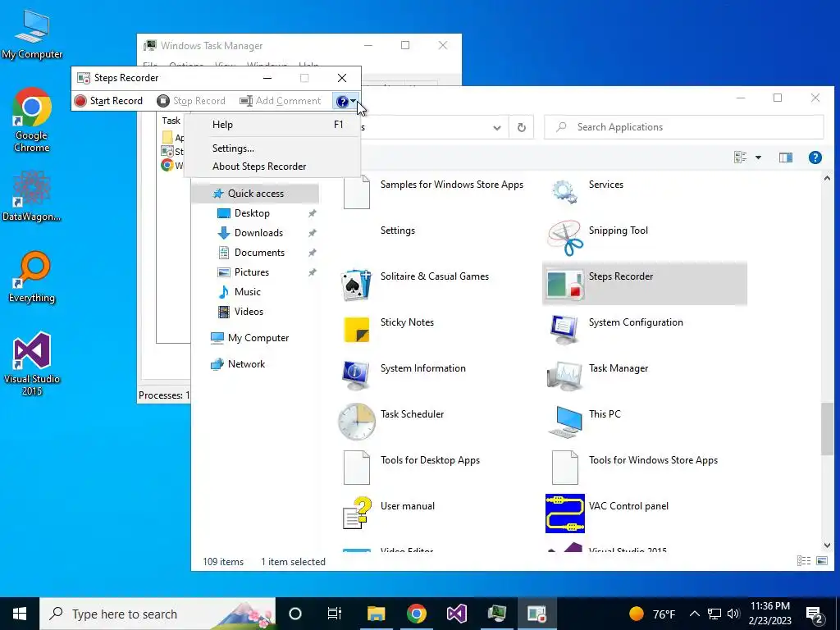Open Music in the navigation pane

247,292
